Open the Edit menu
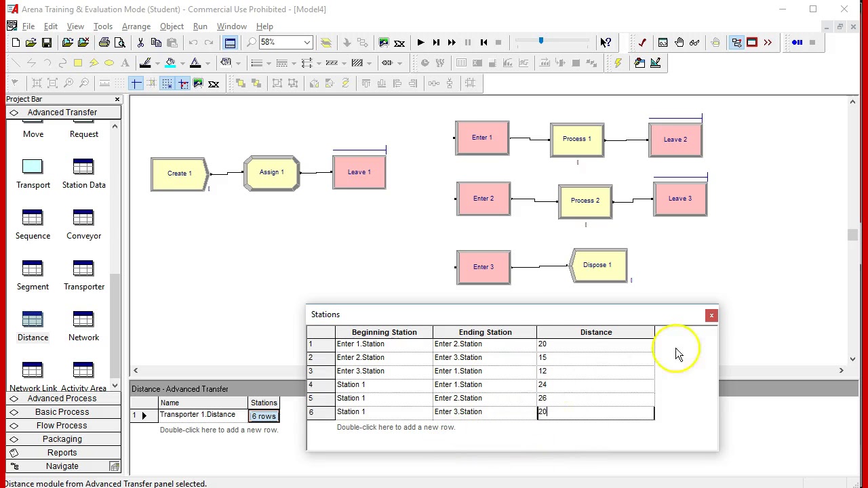 tap(51, 26)
